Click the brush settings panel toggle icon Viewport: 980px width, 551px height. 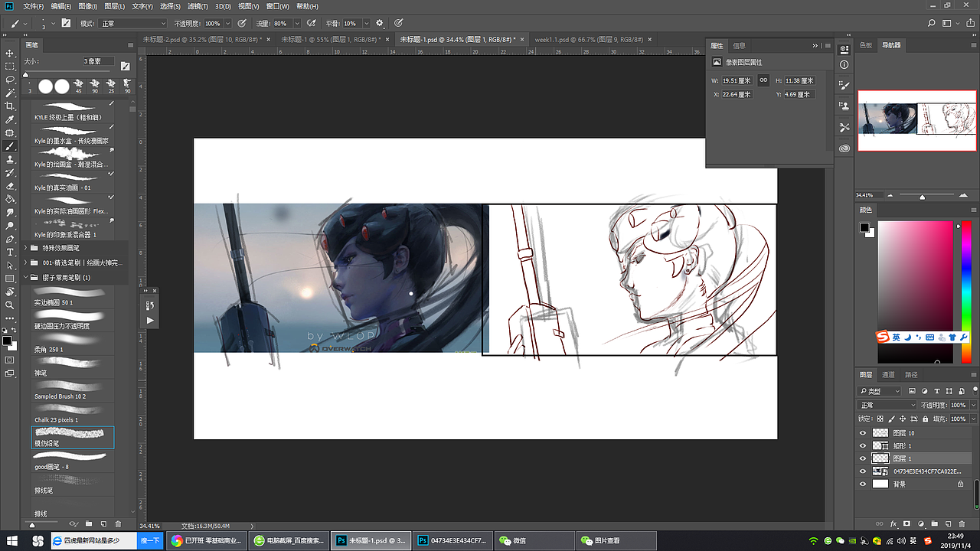[66, 23]
